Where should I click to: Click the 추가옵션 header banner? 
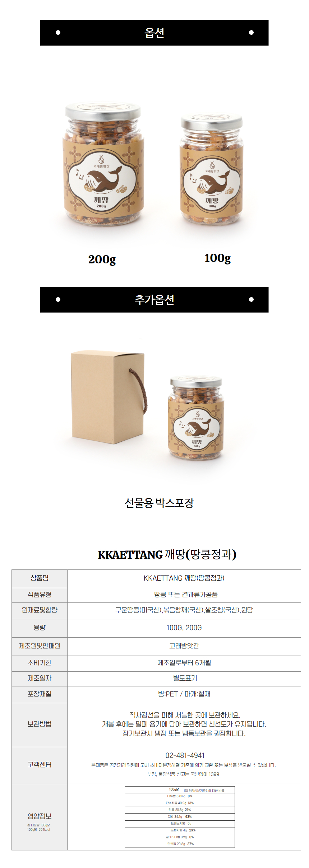(154, 300)
